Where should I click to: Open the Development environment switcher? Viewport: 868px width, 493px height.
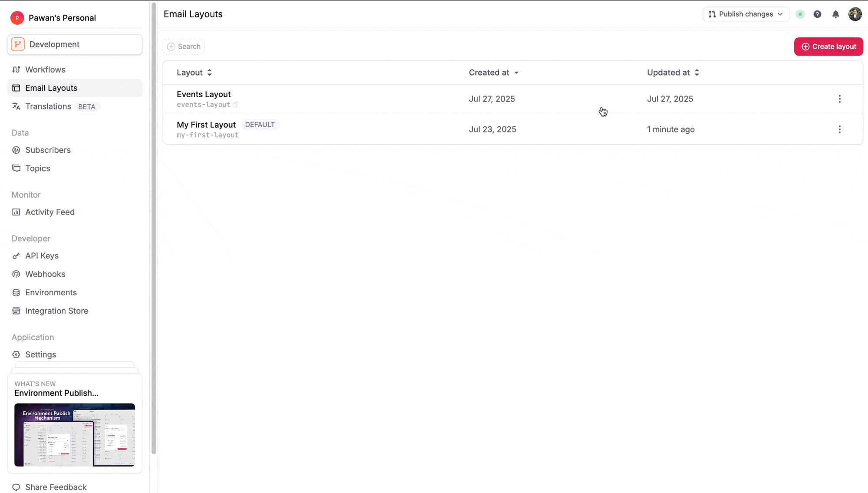click(75, 44)
